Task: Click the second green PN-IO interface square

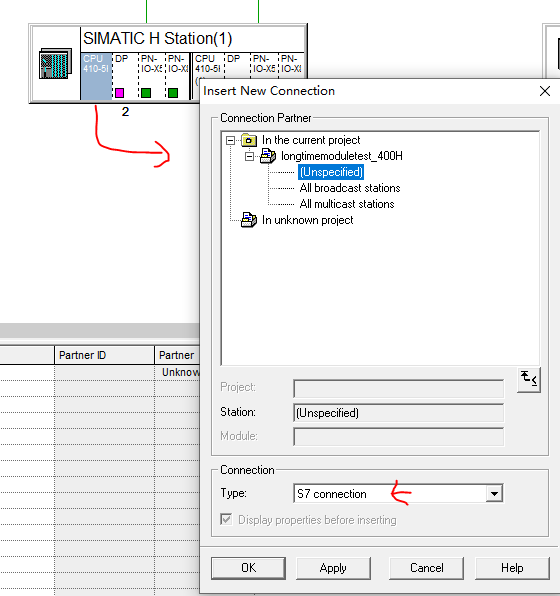Action: click(173, 93)
